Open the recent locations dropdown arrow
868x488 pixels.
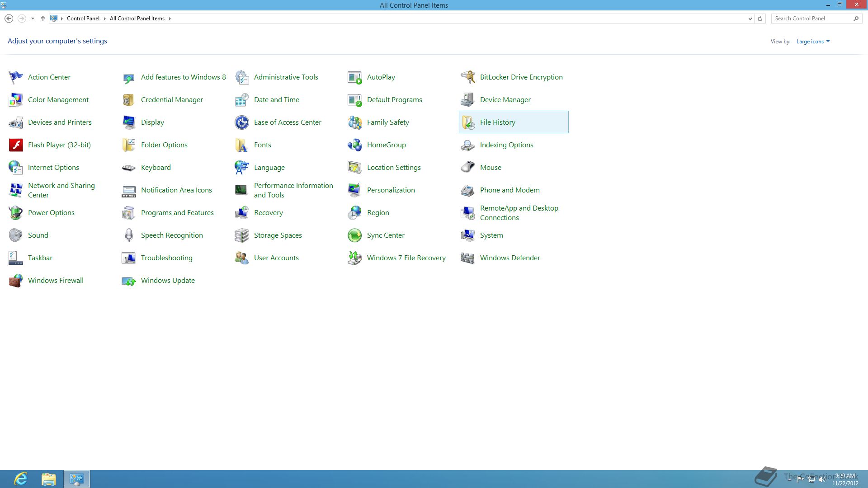[x=33, y=19]
